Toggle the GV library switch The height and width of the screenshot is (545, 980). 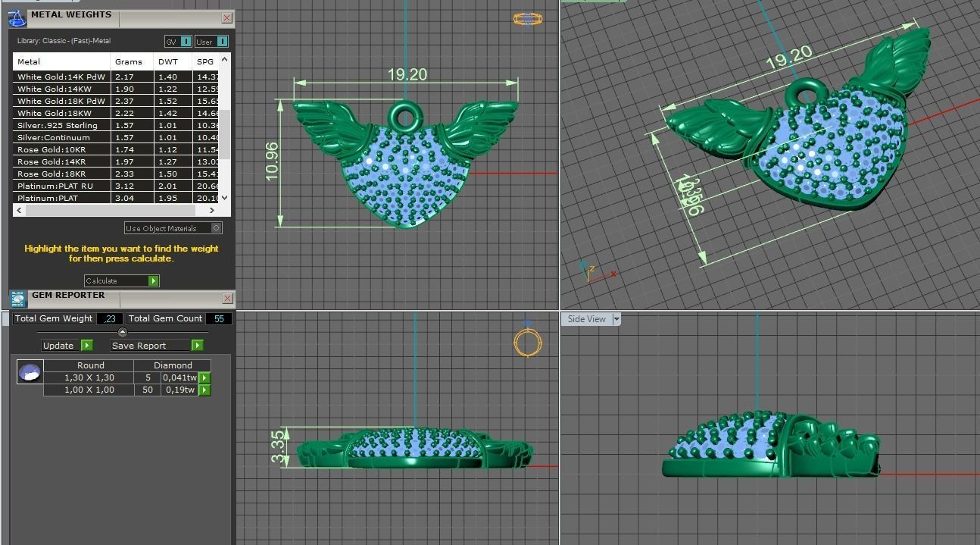tap(178, 42)
